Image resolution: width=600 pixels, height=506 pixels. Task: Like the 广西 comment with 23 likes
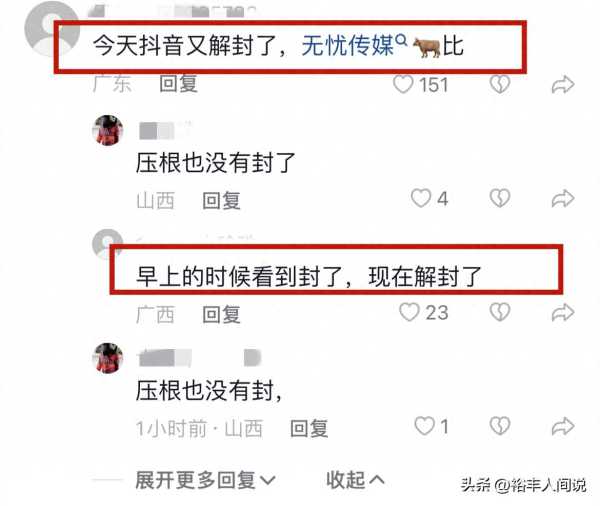409,312
